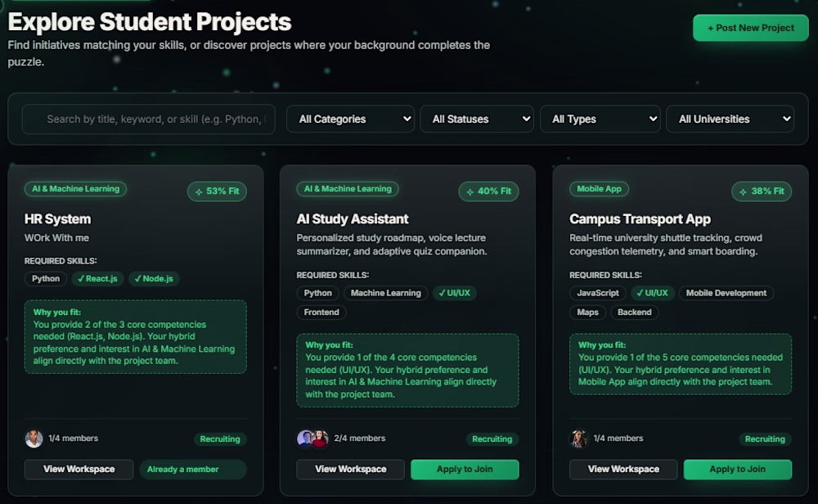Click the 38% Fit sparkle badge
Viewport: 818px width, 504px height.
tap(761, 191)
